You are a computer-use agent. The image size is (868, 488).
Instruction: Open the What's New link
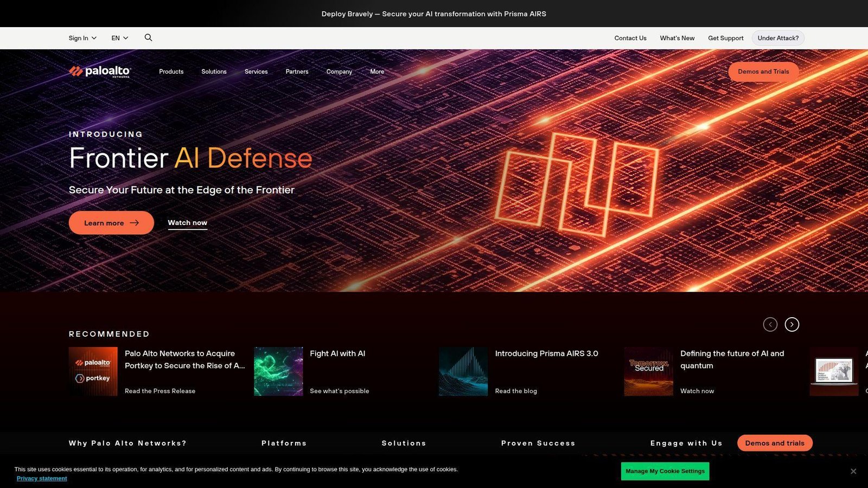coord(677,38)
